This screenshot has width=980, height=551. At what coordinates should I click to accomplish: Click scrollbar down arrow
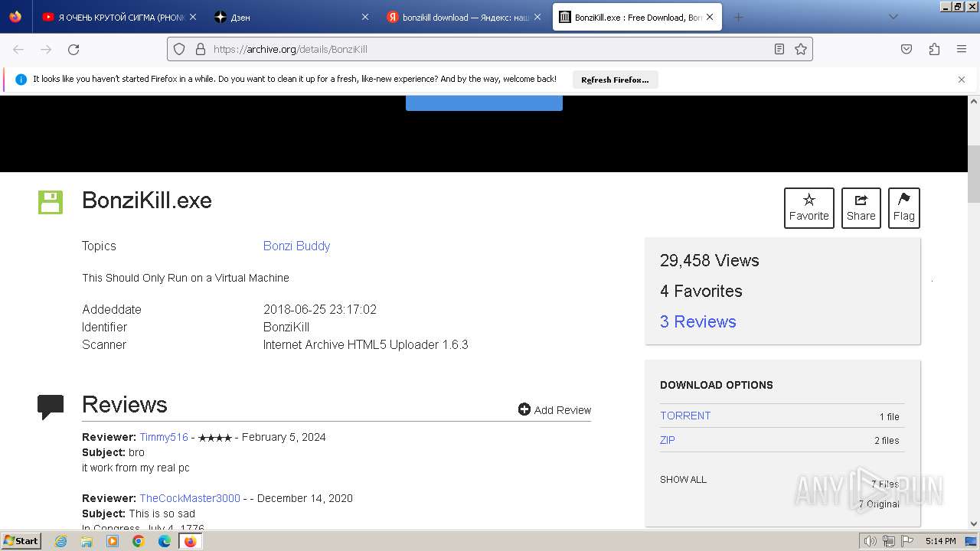(x=974, y=524)
